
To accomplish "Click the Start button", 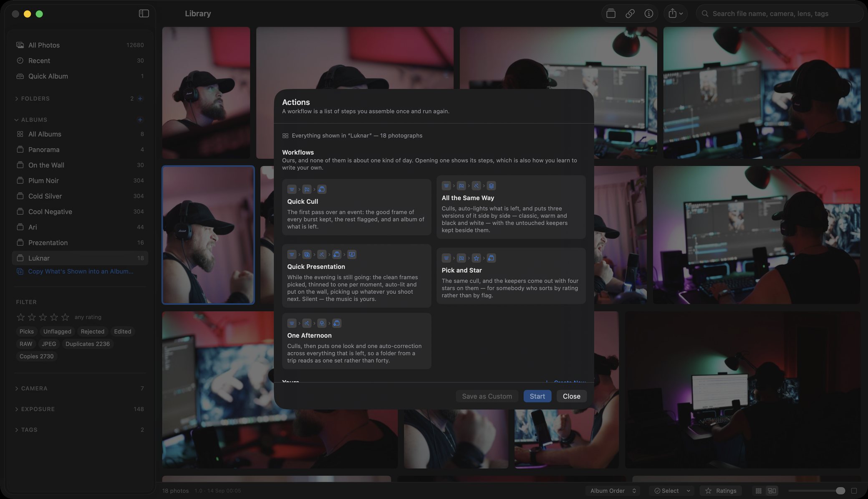I will (x=537, y=396).
